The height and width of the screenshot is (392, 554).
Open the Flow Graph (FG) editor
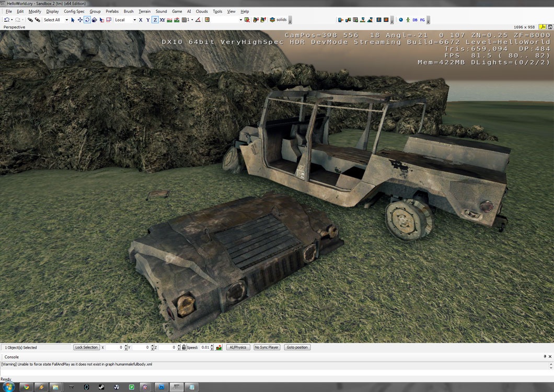point(422,20)
